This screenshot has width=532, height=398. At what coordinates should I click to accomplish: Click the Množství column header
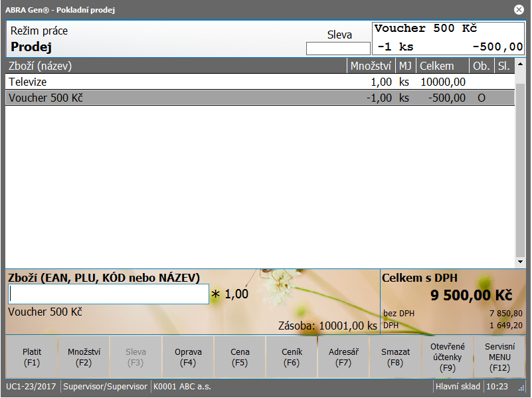point(371,66)
